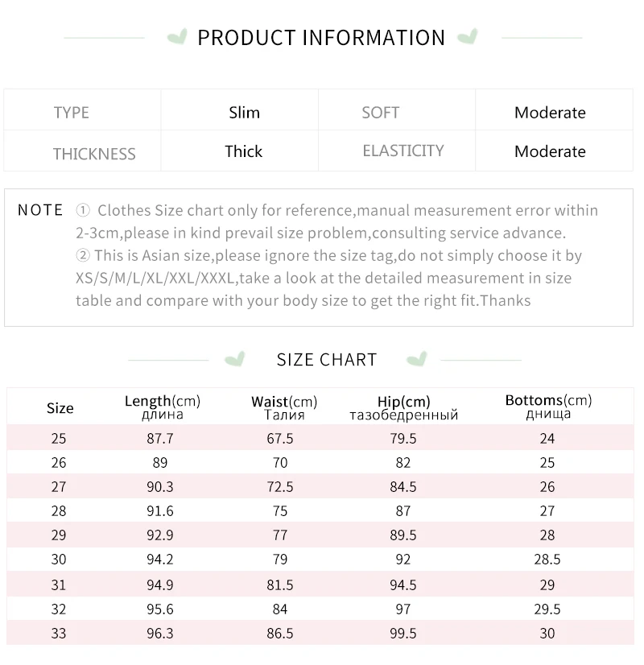Select the PRODUCT INFORMATION heading

(321, 38)
